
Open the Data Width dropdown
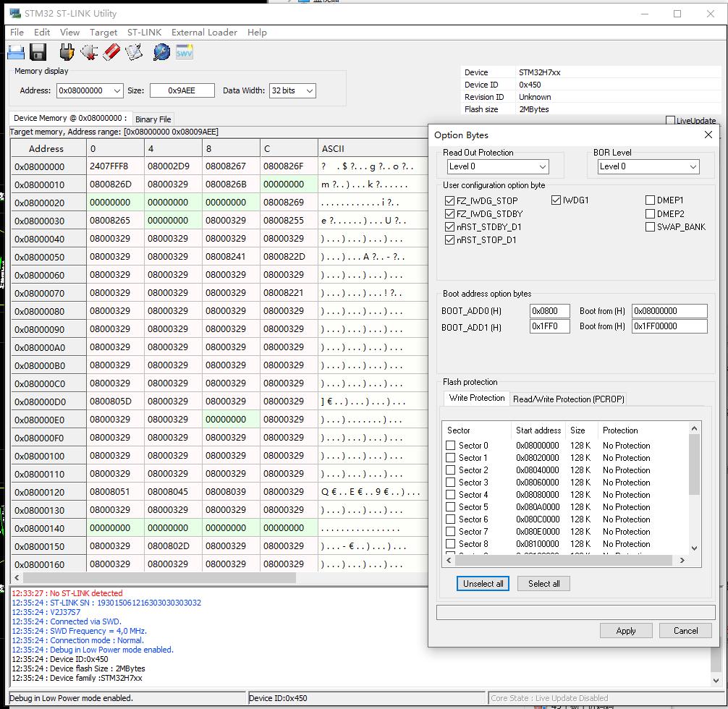[x=310, y=90]
